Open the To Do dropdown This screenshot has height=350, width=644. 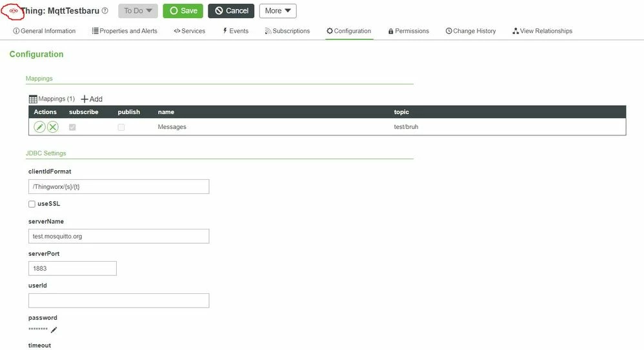click(x=138, y=11)
